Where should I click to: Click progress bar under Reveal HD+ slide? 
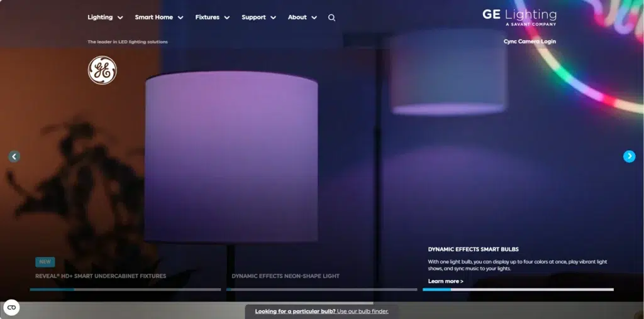[125, 289]
